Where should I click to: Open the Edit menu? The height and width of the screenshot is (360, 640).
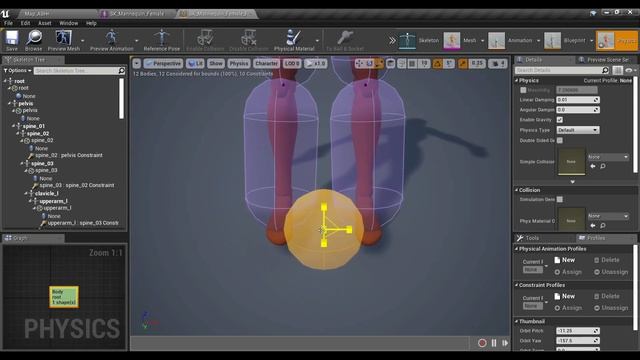pos(25,23)
